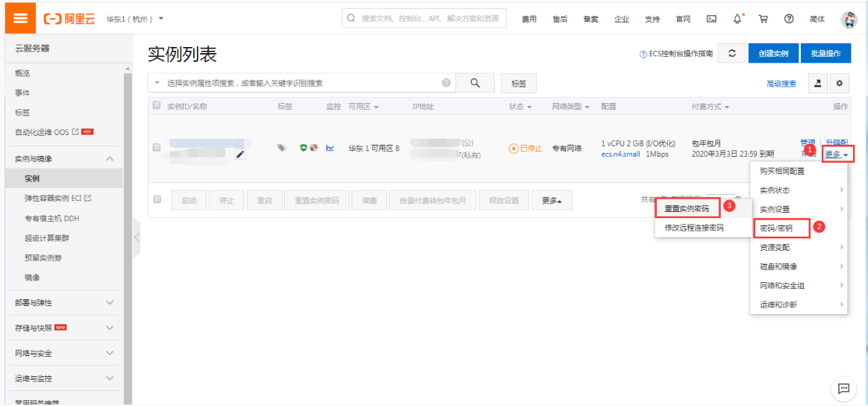Image resolution: width=868 pixels, height=406 pixels.
Task: Open the list settings gear icon
Action: [840, 84]
